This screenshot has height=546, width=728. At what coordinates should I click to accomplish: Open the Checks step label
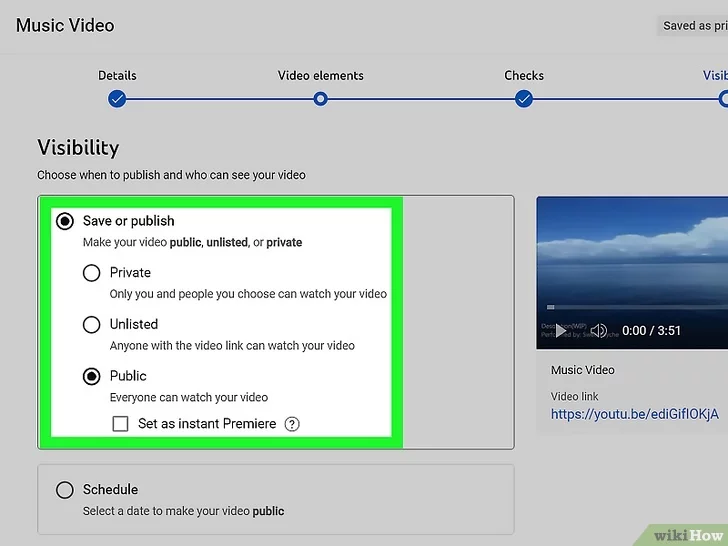tap(524, 75)
